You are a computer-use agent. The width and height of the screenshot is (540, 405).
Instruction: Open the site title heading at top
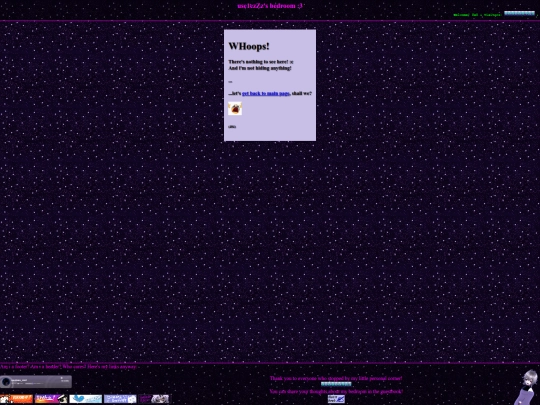[x=270, y=6]
